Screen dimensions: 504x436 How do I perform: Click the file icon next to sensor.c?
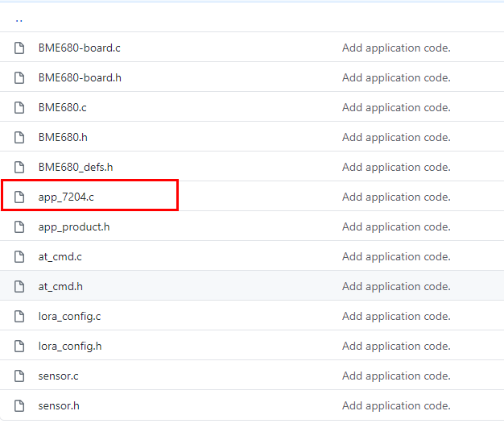[19, 376]
